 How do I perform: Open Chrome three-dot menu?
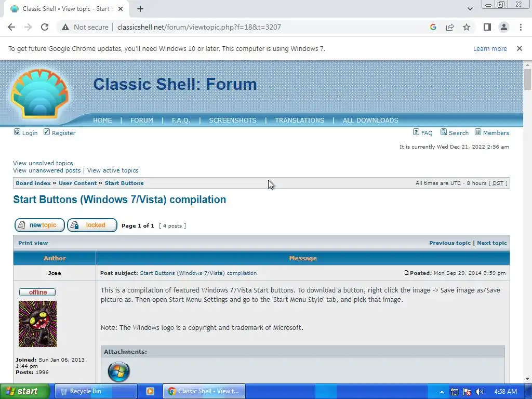click(x=521, y=27)
